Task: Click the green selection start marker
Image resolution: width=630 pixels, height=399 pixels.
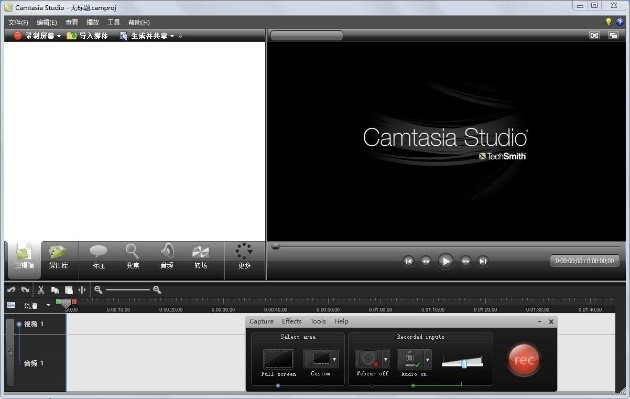Action: pyautogui.click(x=59, y=301)
